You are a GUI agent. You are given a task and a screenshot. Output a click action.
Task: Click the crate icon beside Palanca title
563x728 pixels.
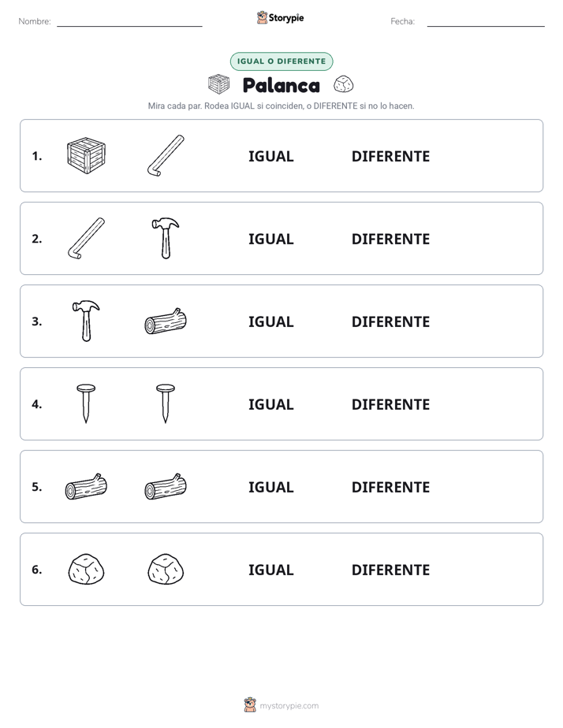click(218, 84)
